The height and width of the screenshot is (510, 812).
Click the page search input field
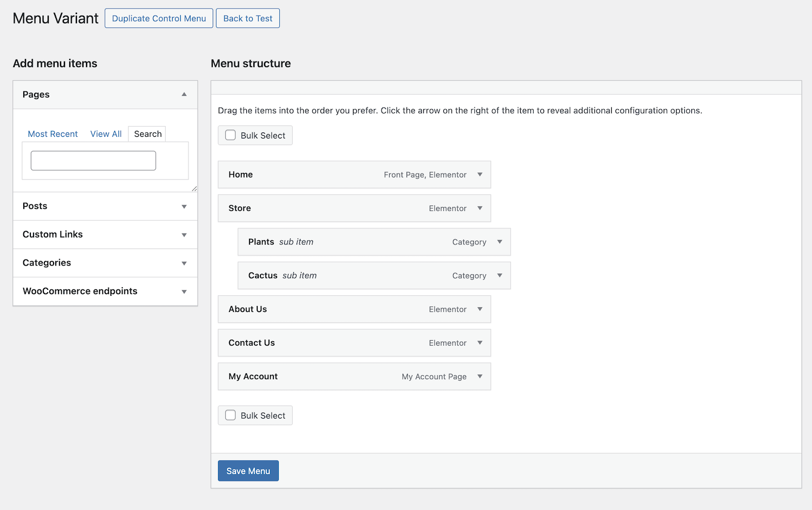click(x=93, y=160)
